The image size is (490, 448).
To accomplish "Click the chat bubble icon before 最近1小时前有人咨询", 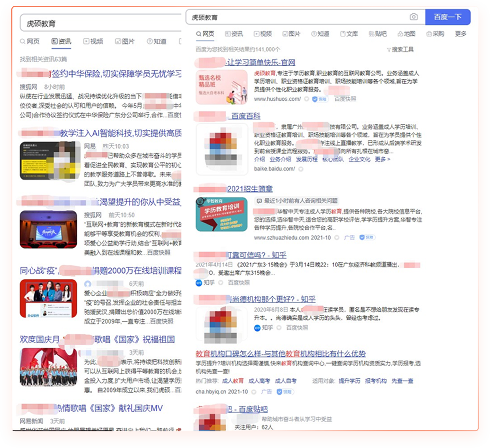I will [x=259, y=200].
